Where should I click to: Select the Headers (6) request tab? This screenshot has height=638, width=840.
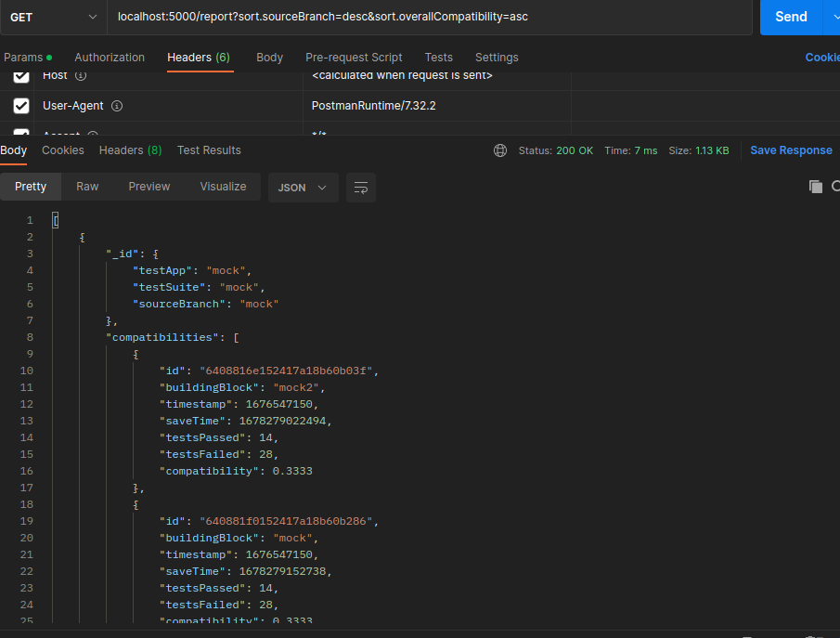point(199,58)
